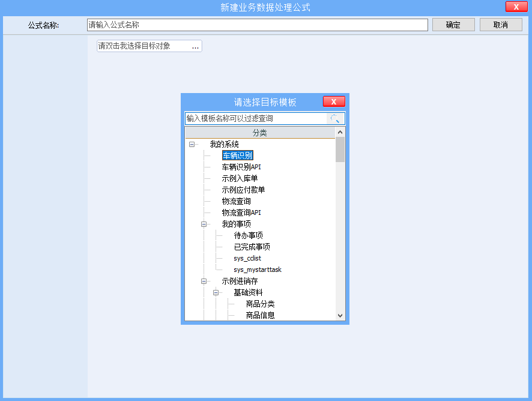Close the 新建业务数据处理公式 window
Viewport: 532px width, 401px height.
coord(516,7)
